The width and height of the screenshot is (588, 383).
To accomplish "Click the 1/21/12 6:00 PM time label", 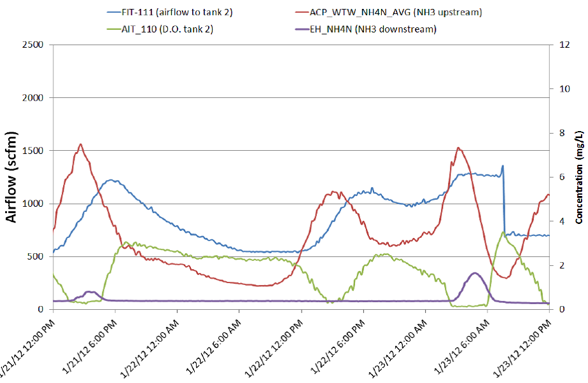I will 90,347.
